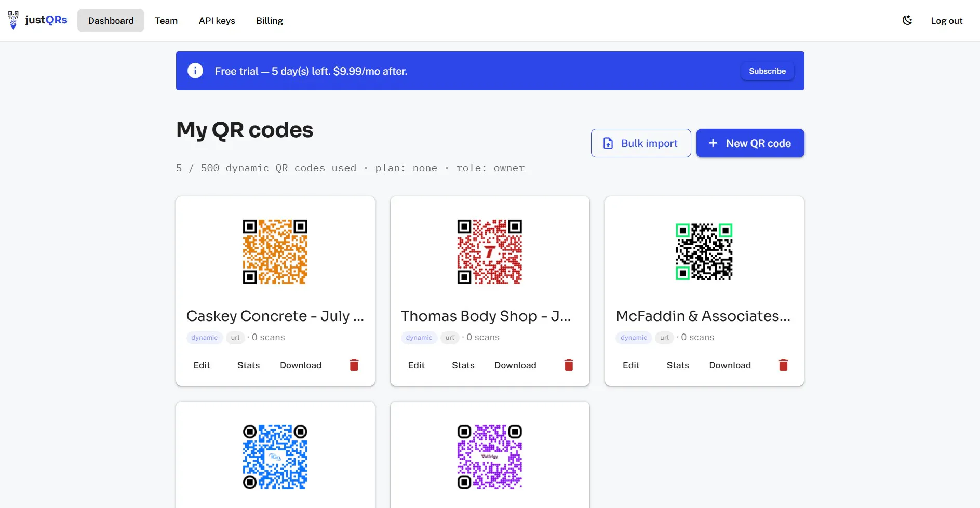Delete the McFaddin & Associates QR code
The image size is (980, 508).
click(x=783, y=365)
